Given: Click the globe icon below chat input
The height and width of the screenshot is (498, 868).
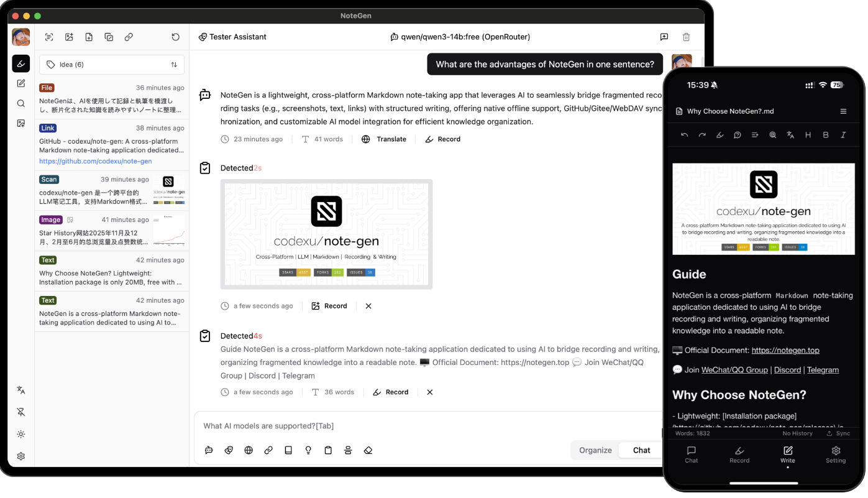Looking at the screenshot, I should click(249, 450).
